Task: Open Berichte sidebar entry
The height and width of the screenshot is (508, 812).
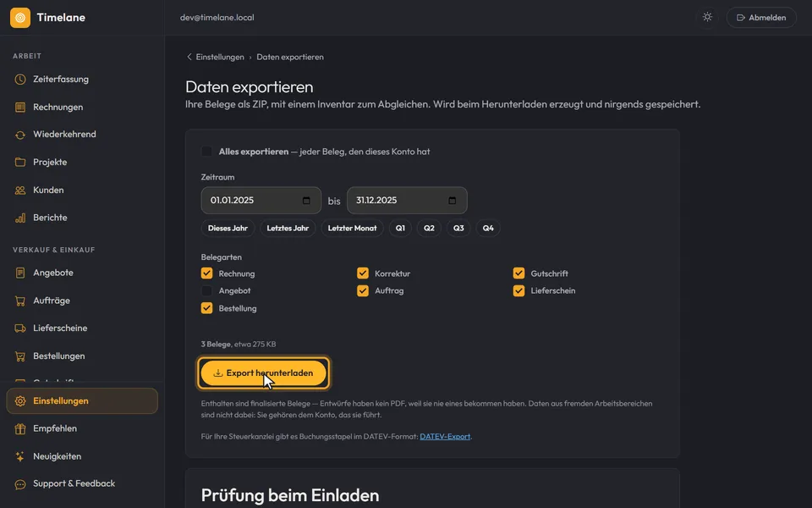Action: (82, 218)
